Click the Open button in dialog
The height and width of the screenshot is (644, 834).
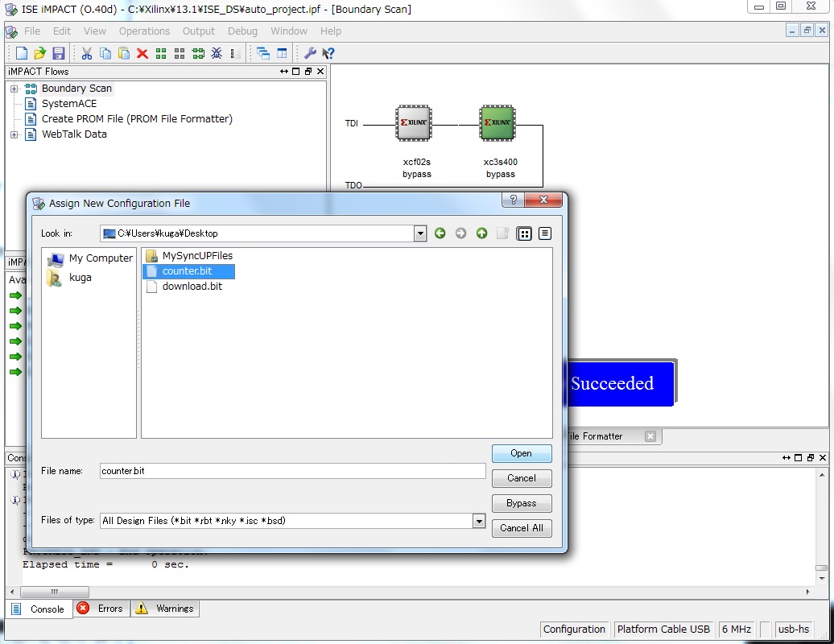[522, 454]
